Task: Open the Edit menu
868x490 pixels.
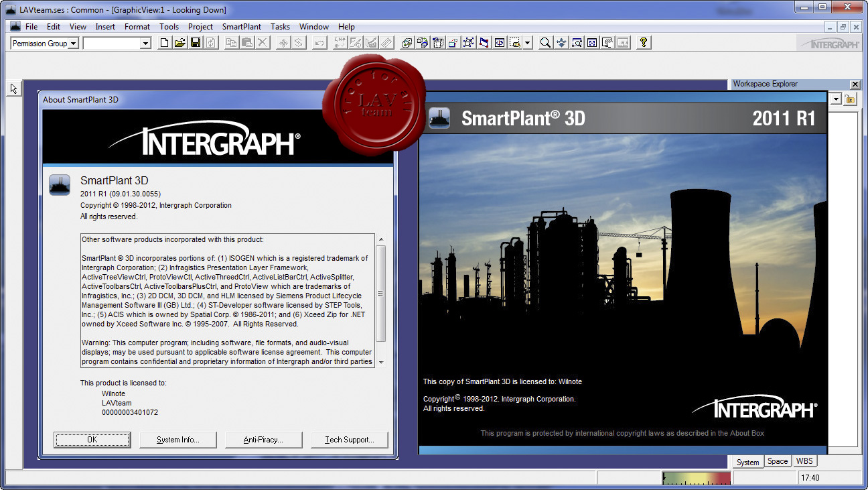Action: [54, 27]
